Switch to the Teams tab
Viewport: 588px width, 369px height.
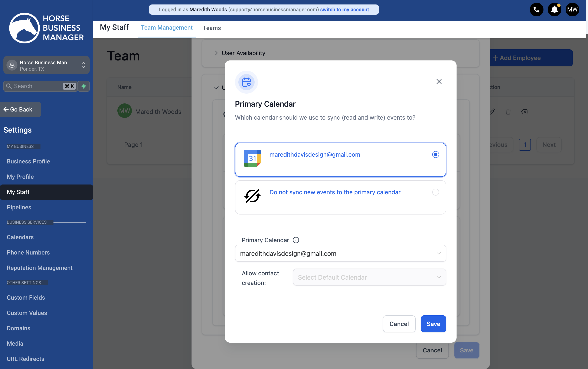tap(212, 28)
